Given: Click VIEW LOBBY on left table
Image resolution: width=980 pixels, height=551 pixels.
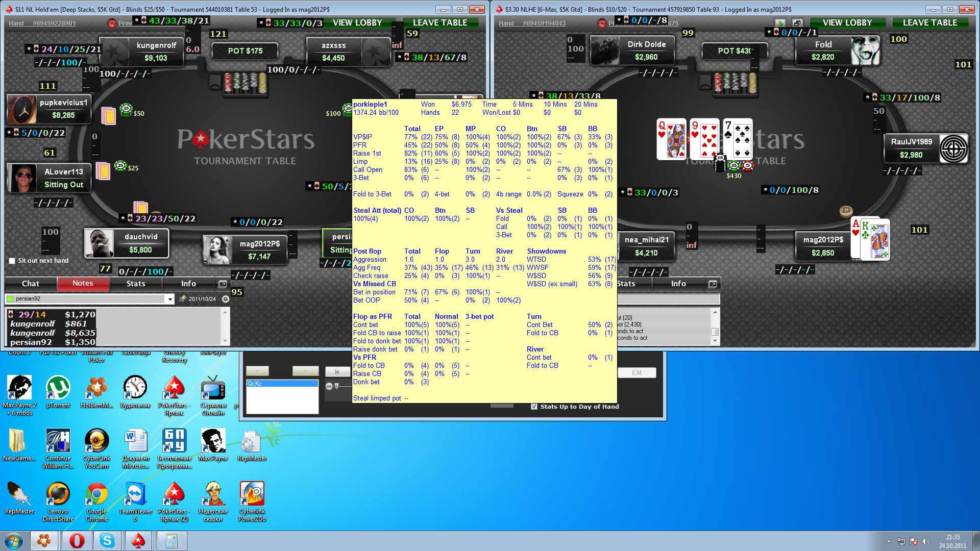Looking at the screenshot, I should click(358, 23).
